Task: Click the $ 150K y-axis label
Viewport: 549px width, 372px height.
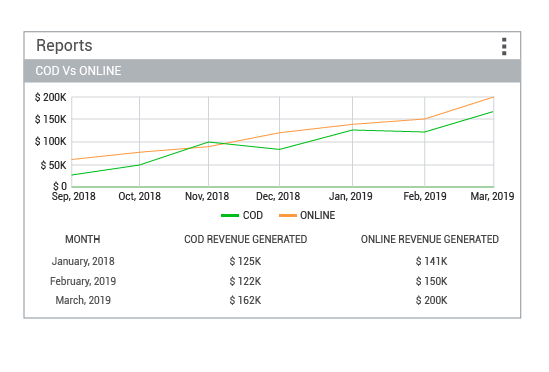Action: click(50, 119)
